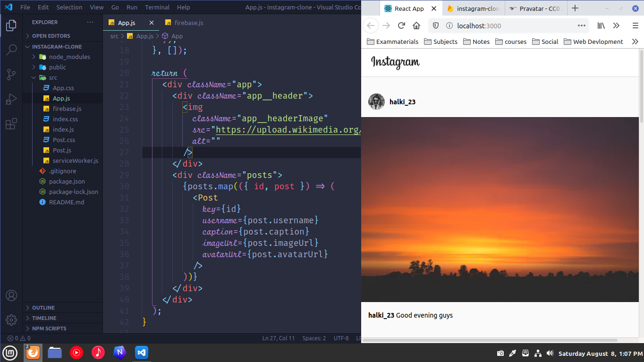
Task: Click the volume icon in system tray
Action: pyautogui.click(x=550, y=353)
